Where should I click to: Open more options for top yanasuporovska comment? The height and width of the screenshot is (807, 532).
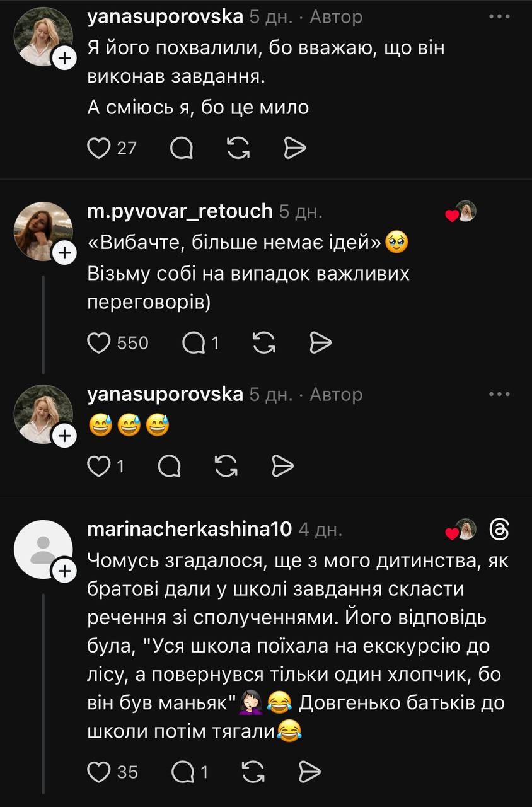click(x=499, y=16)
